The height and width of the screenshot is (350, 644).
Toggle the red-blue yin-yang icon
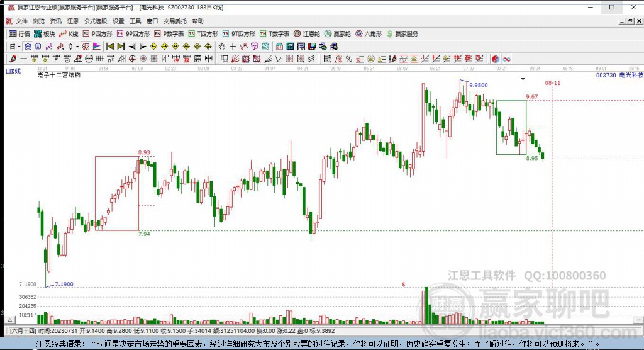point(496,59)
